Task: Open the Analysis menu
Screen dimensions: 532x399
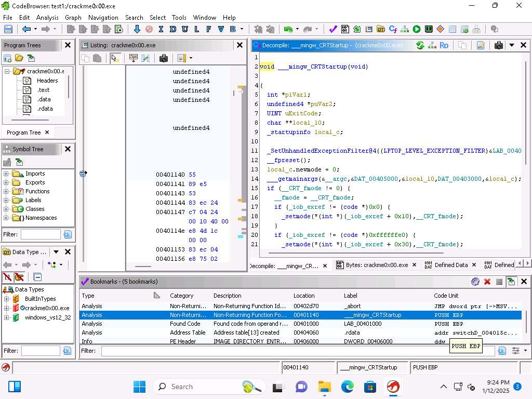Action: pyautogui.click(x=47, y=17)
